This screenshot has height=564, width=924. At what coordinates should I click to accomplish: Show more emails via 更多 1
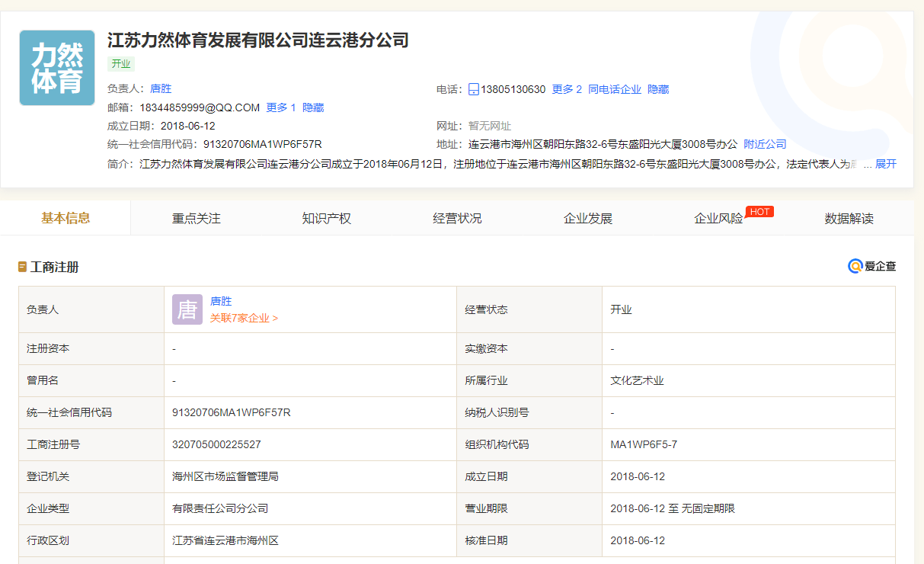pos(280,107)
